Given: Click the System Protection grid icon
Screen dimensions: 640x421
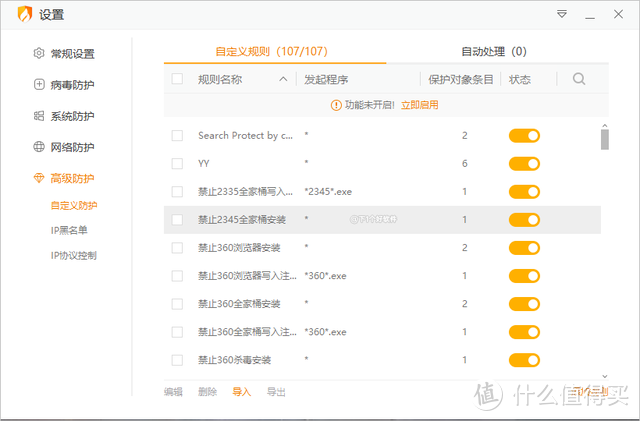Looking at the screenshot, I should 39,116.
